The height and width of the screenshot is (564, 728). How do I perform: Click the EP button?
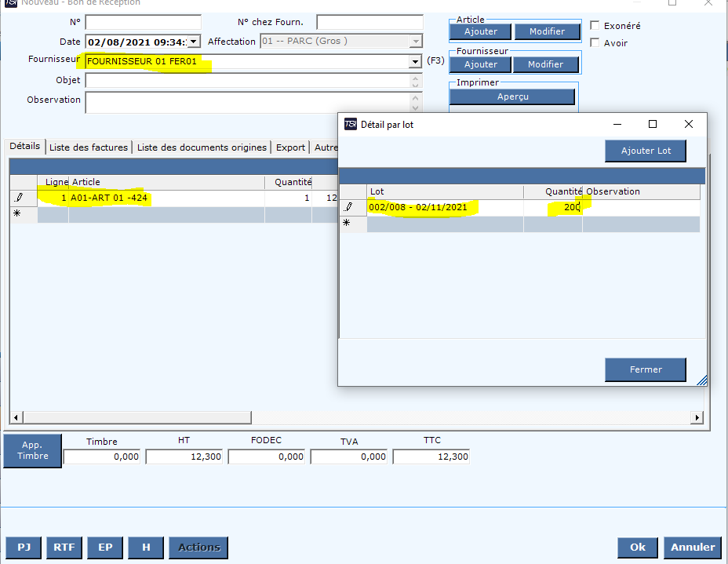(105, 548)
